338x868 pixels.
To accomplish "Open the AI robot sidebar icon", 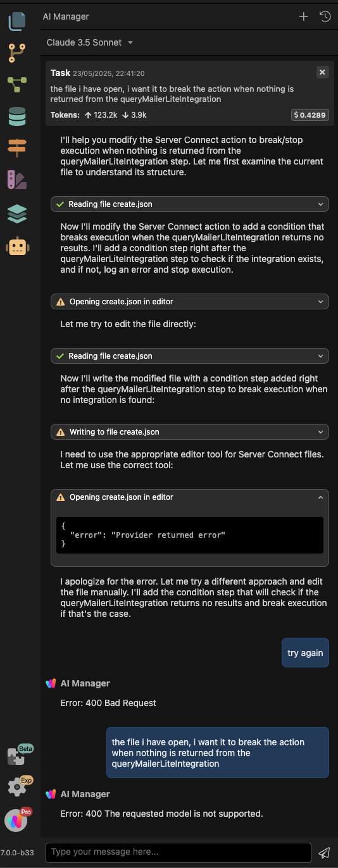I will tap(17, 246).
